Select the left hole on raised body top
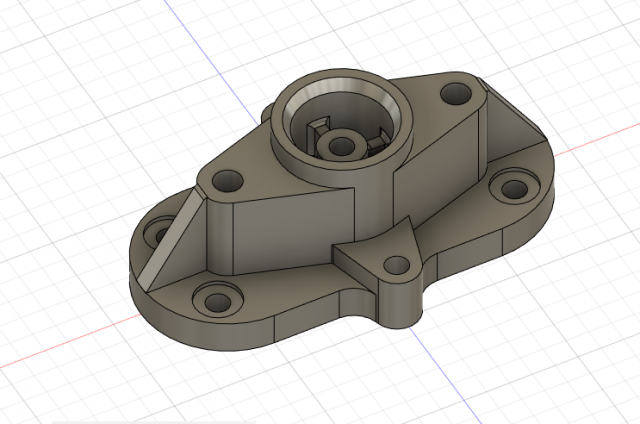Viewport: 640px width, 424px height. (228, 181)
